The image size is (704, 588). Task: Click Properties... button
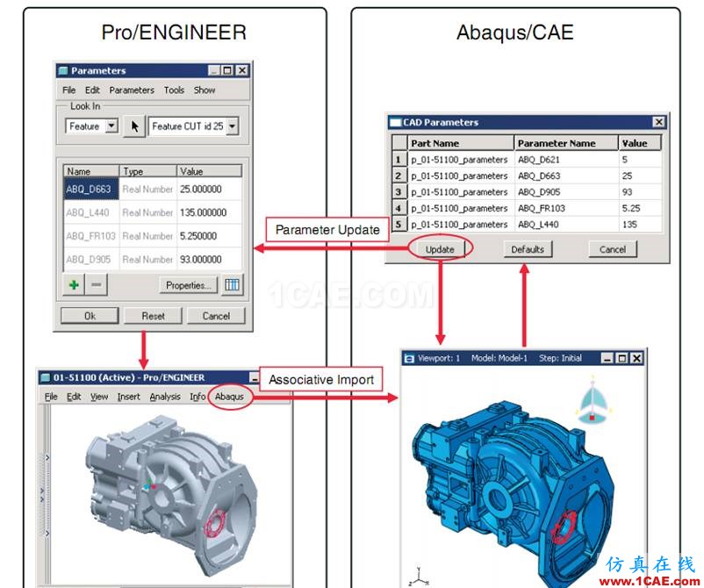[x=188, y=285]
